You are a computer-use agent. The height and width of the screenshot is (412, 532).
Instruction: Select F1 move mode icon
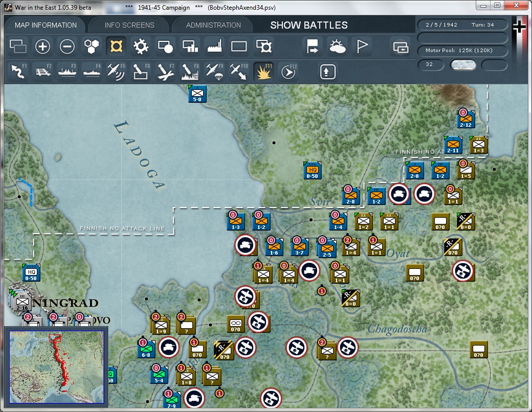pos(18,71)
